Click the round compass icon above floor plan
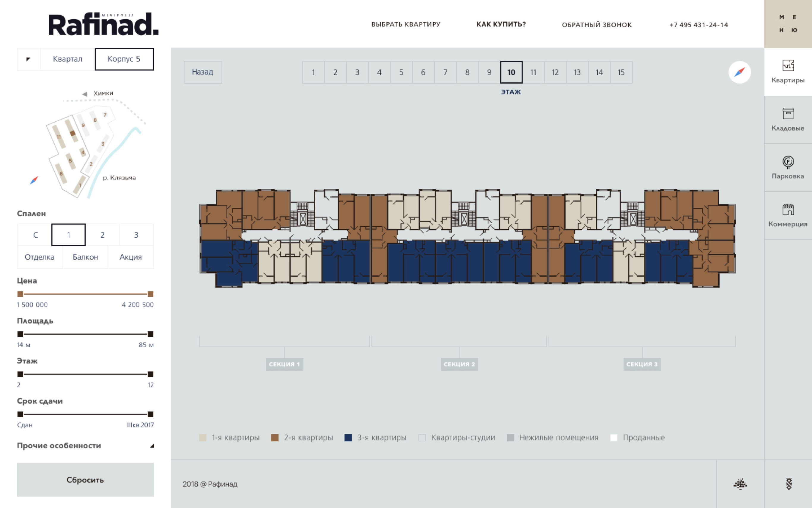Screen dimensions: 812x508 click(739, 72)
